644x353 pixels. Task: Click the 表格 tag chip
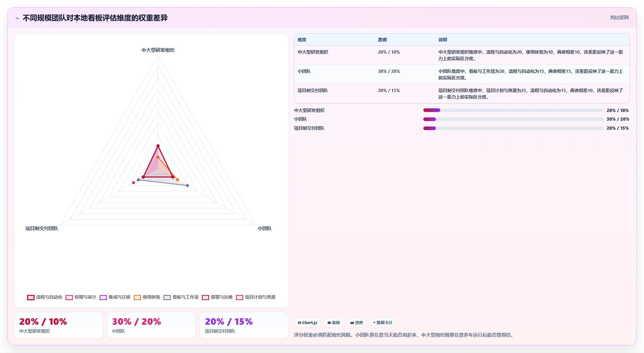333,323
